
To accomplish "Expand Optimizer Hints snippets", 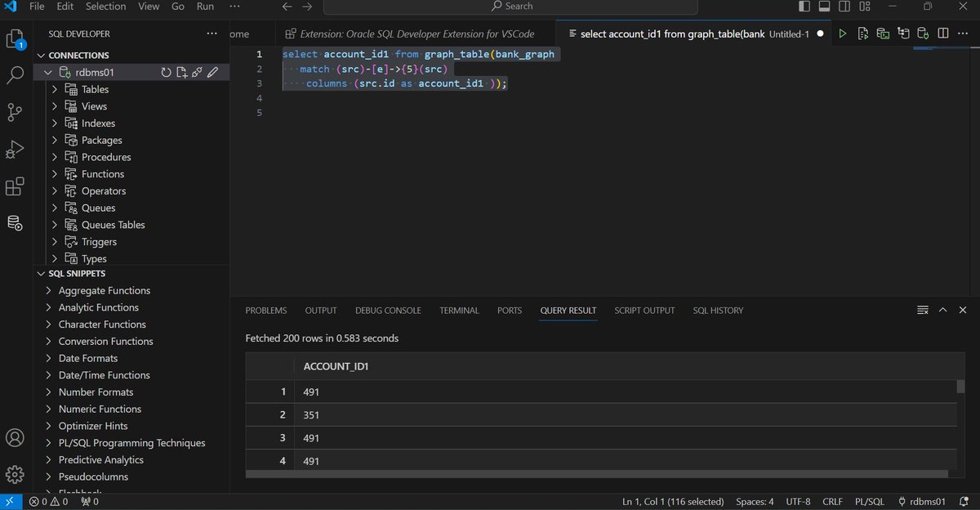I will (48, 426).
